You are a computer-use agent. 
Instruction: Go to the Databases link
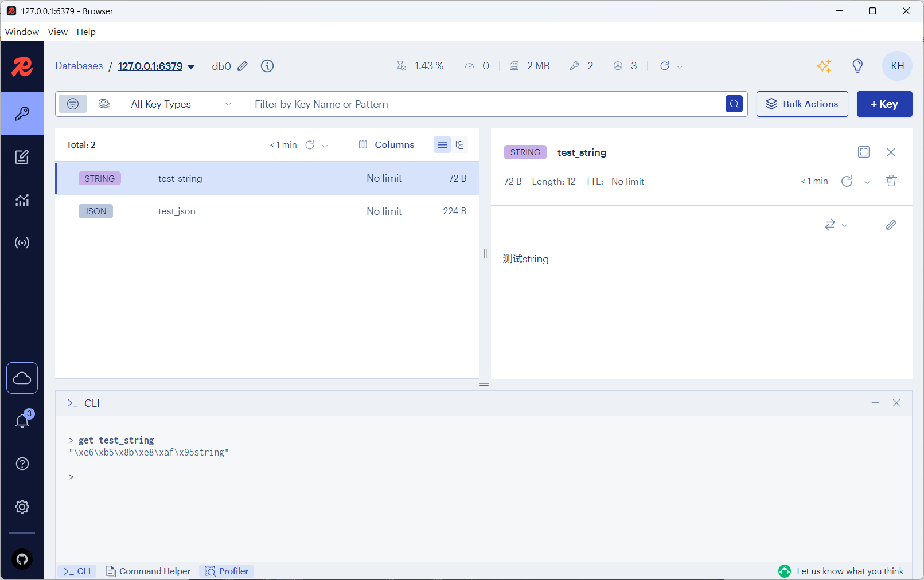click(x=79, y=66)
